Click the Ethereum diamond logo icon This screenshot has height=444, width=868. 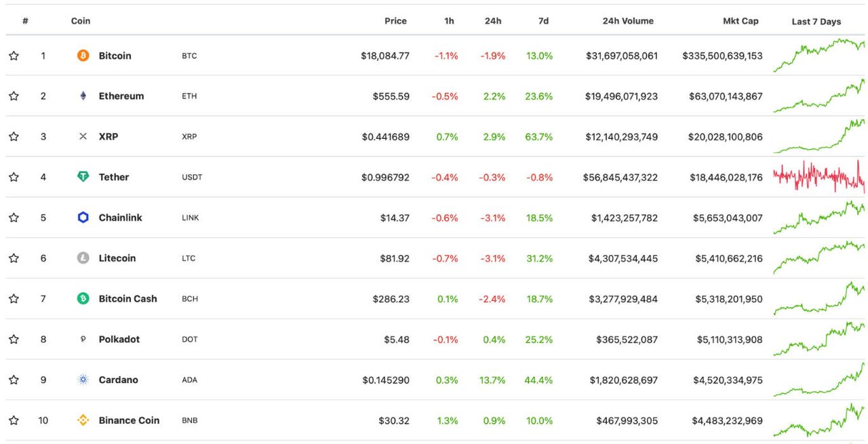coord(83,96)
